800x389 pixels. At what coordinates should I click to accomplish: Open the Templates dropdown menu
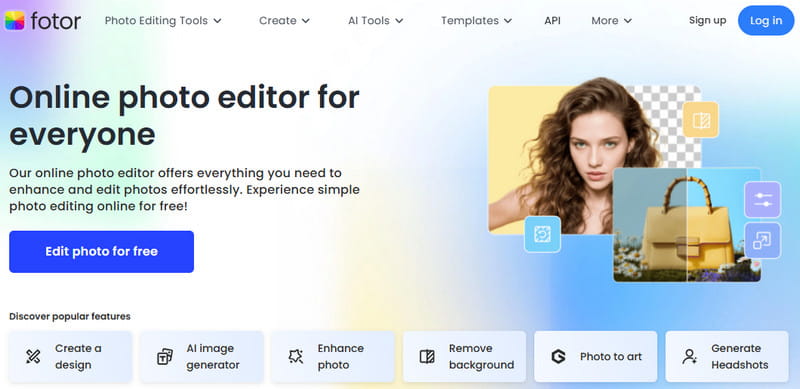[x=477, y=20]
